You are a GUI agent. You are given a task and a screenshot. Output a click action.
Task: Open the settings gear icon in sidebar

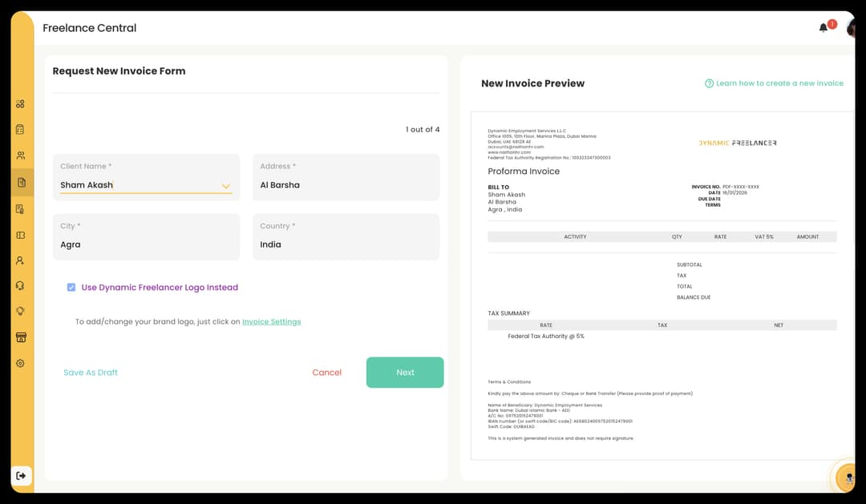coord(20,362)
